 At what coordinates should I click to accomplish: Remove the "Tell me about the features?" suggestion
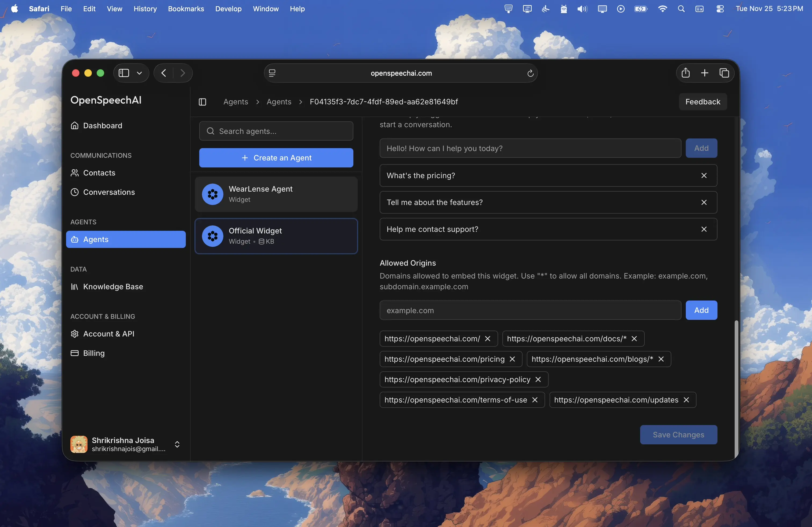[704, 203]
